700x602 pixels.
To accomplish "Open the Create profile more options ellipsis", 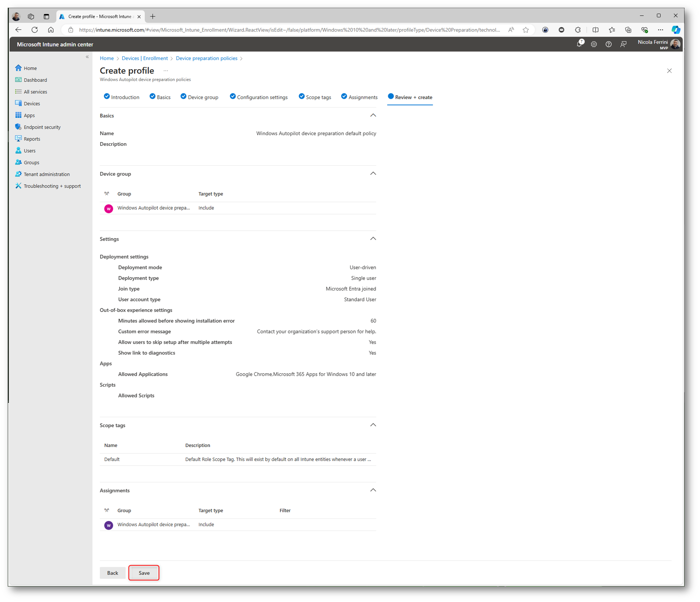I will tap(166, 71).
